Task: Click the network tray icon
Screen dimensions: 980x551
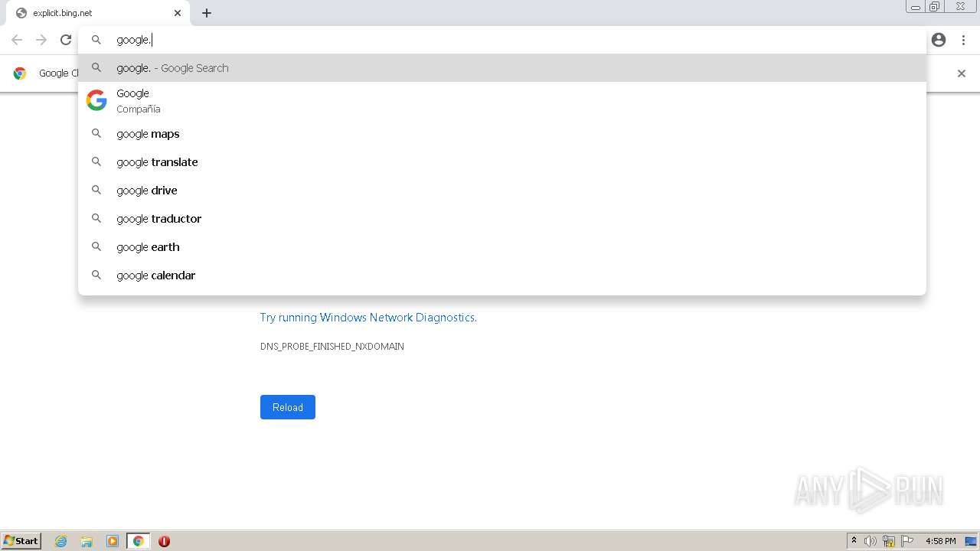Action: point(889,541)
